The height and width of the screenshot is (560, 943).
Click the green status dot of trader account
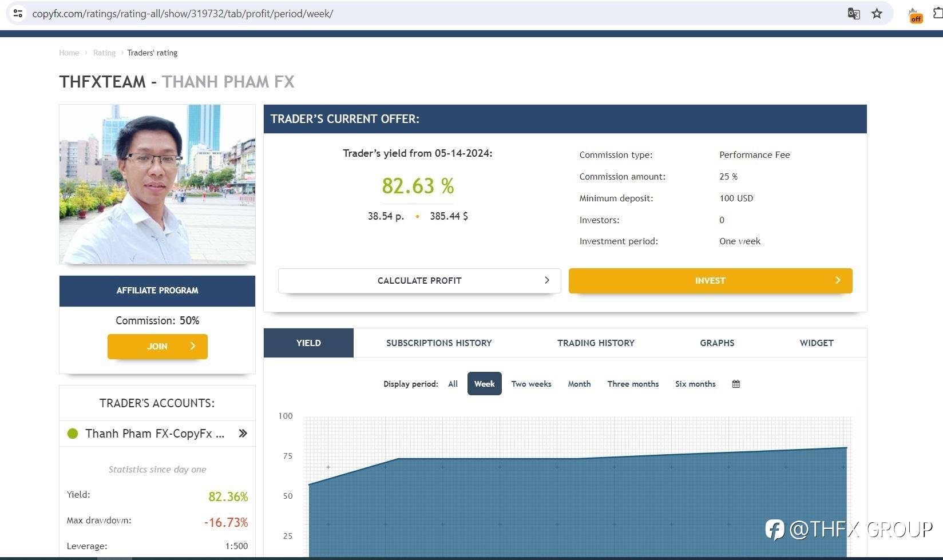pos(73,434)
